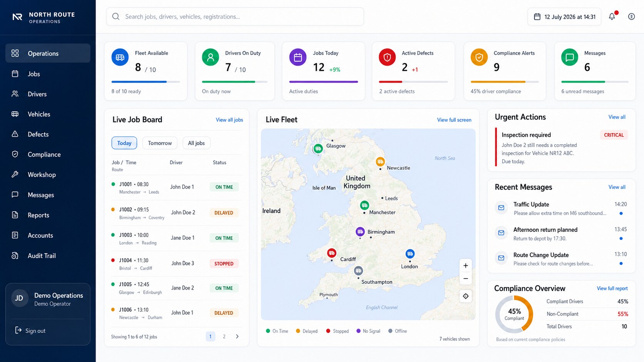
Task: Open the user profile icon in header
Action: pos(631,17)
